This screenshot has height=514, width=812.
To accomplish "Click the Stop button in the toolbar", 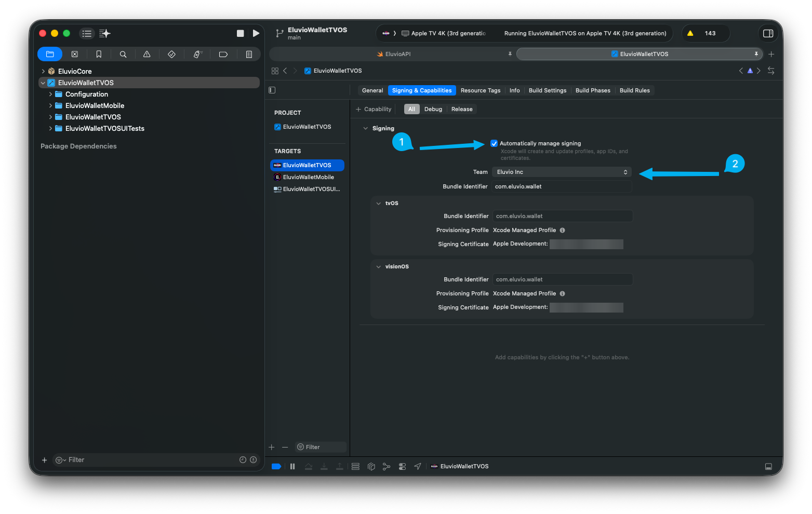I will pos(240,33).
